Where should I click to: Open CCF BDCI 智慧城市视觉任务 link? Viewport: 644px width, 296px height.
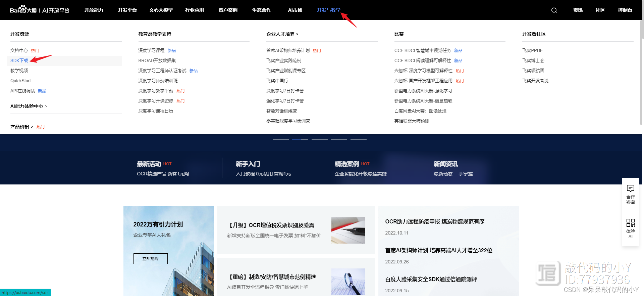pyautogui.click(x=423, y=50)
